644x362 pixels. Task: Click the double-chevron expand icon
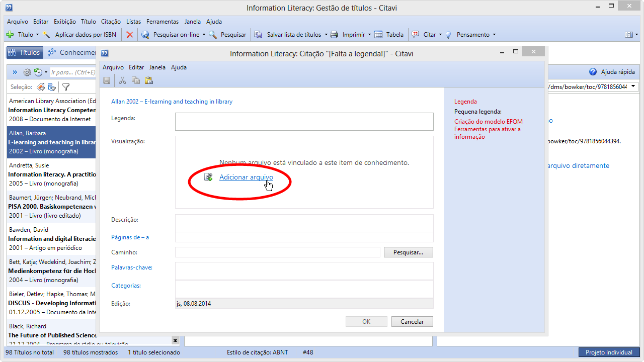pyautogui.click(x=15, y=72)
